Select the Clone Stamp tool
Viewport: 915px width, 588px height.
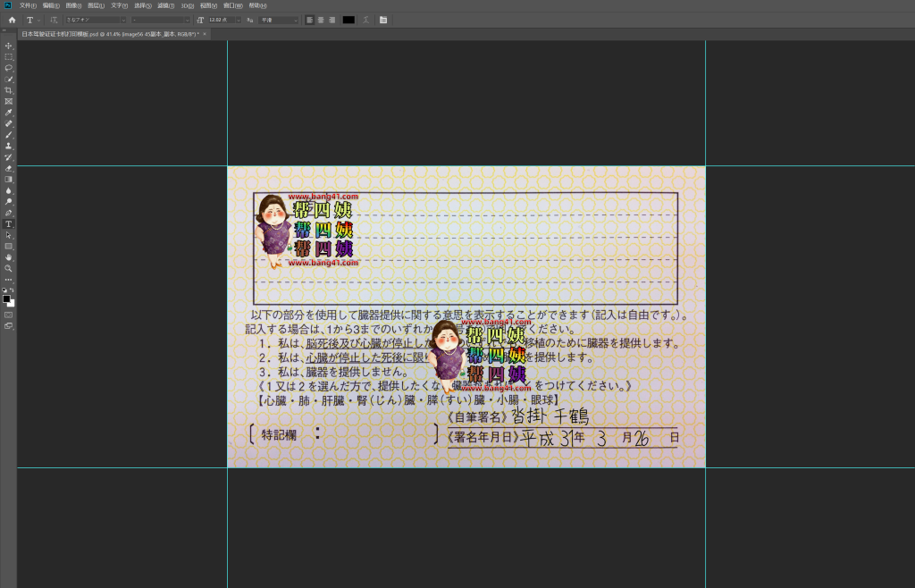(x=7, y=145)
